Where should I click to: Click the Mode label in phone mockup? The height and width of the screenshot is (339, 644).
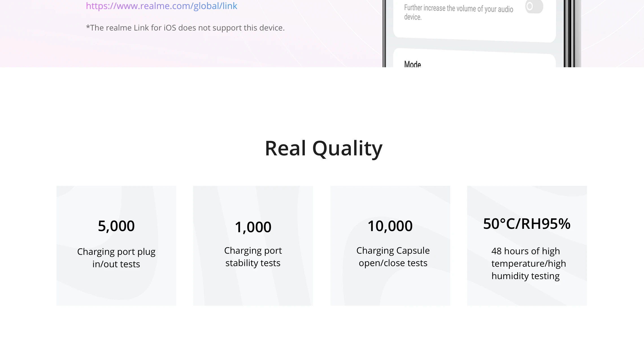412,64
